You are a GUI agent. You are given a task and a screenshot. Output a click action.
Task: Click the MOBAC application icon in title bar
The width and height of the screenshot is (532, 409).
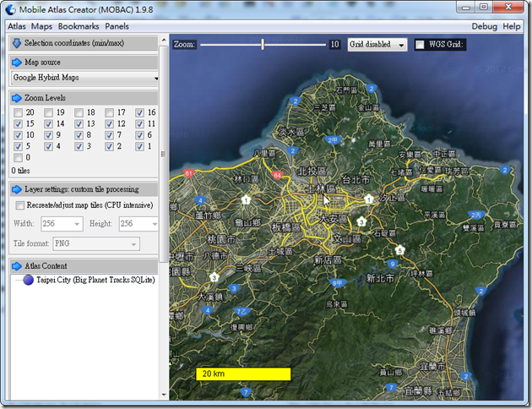(10, 9)
